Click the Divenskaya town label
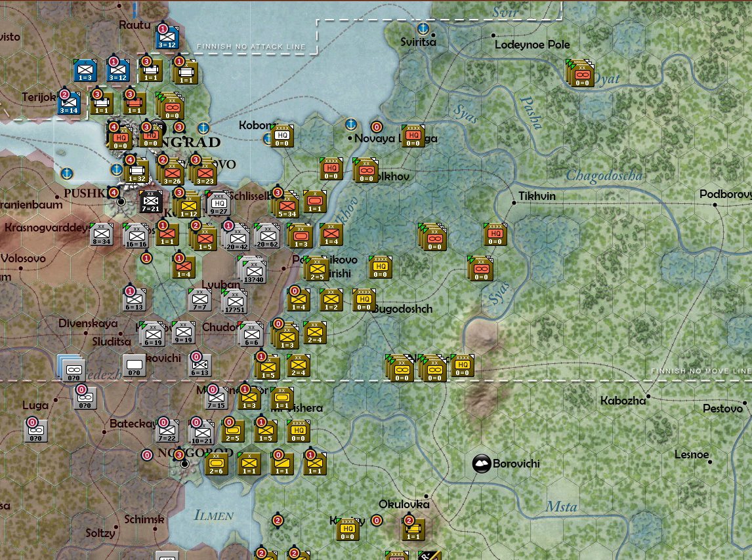This screenshot has height=560, width=752. [88, 323]
